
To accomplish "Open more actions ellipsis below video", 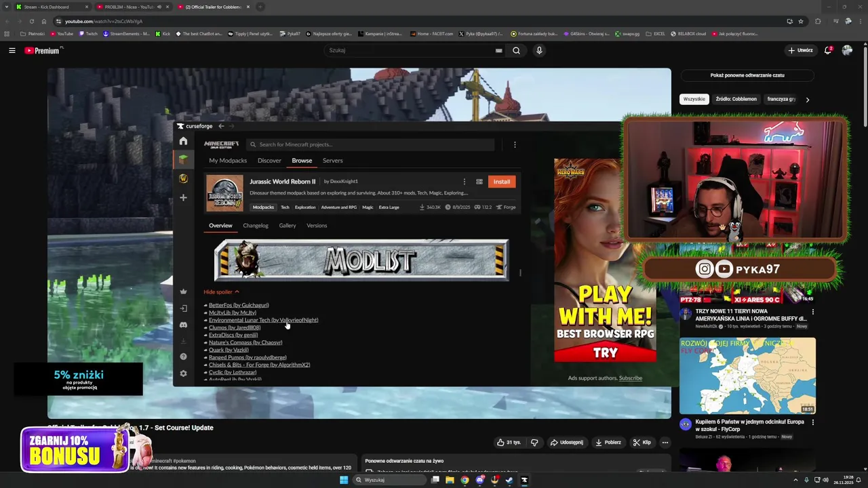I will pyautogui.click(x=665, y=443).
